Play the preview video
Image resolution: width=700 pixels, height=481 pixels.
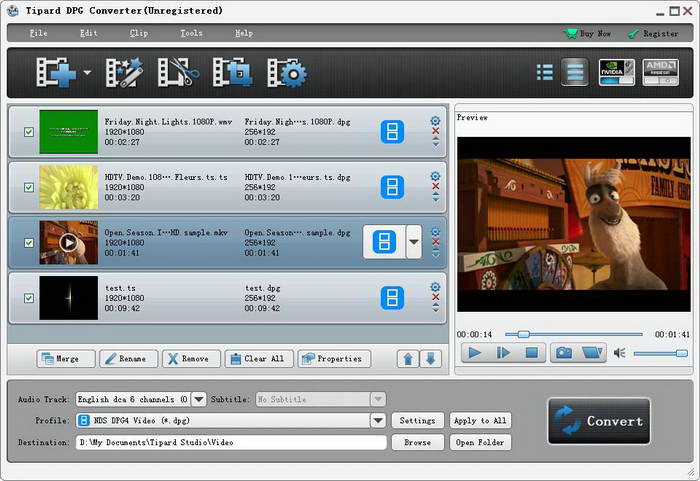(473, 352)
